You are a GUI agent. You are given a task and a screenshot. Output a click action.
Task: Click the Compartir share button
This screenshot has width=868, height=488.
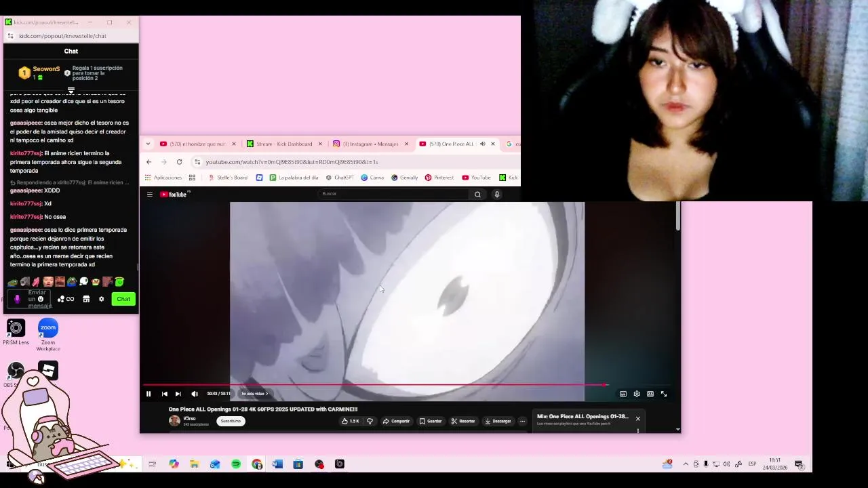396,421
